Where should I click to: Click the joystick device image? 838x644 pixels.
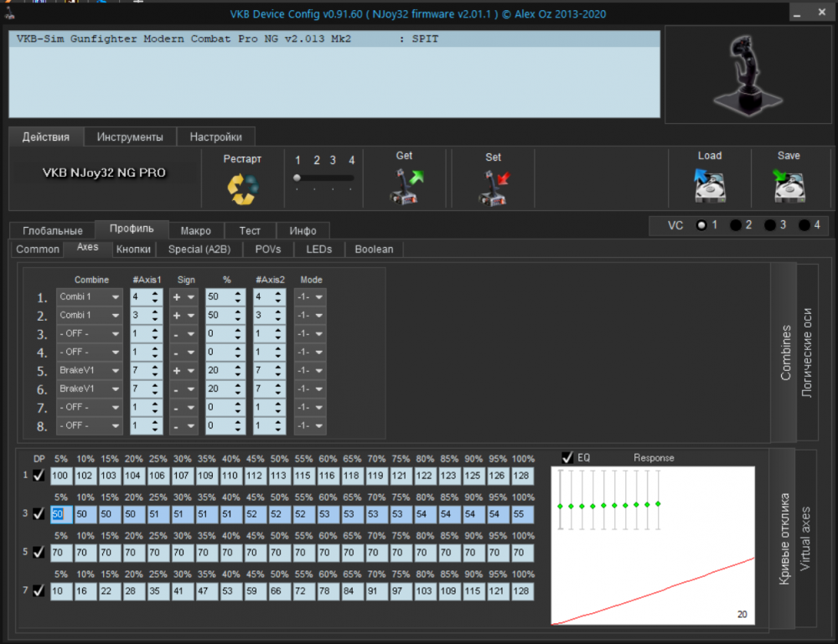click(x=746, y=74)
